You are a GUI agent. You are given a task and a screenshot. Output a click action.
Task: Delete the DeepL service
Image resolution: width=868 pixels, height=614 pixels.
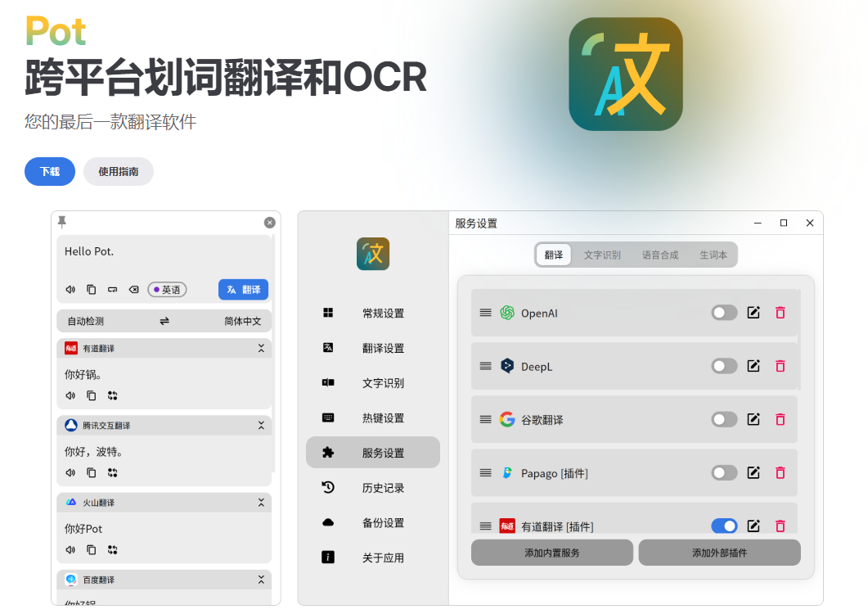[x=780, y=366]
